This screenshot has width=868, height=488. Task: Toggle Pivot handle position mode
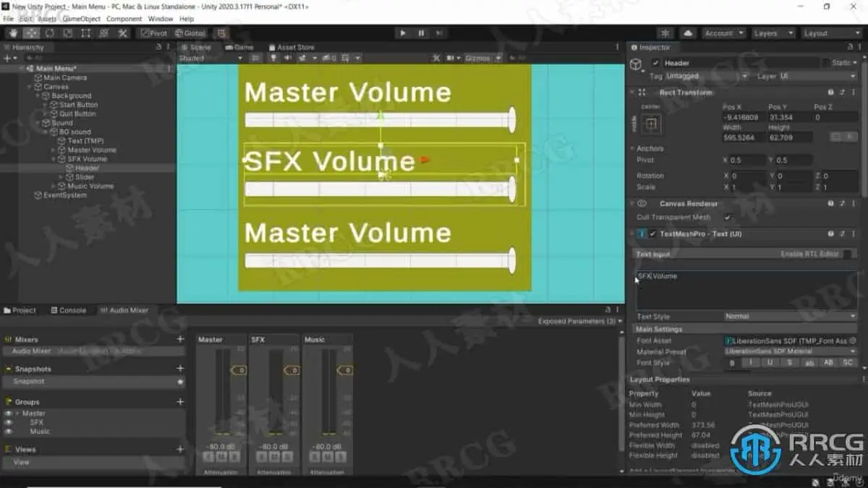click(x=153, y=33)
